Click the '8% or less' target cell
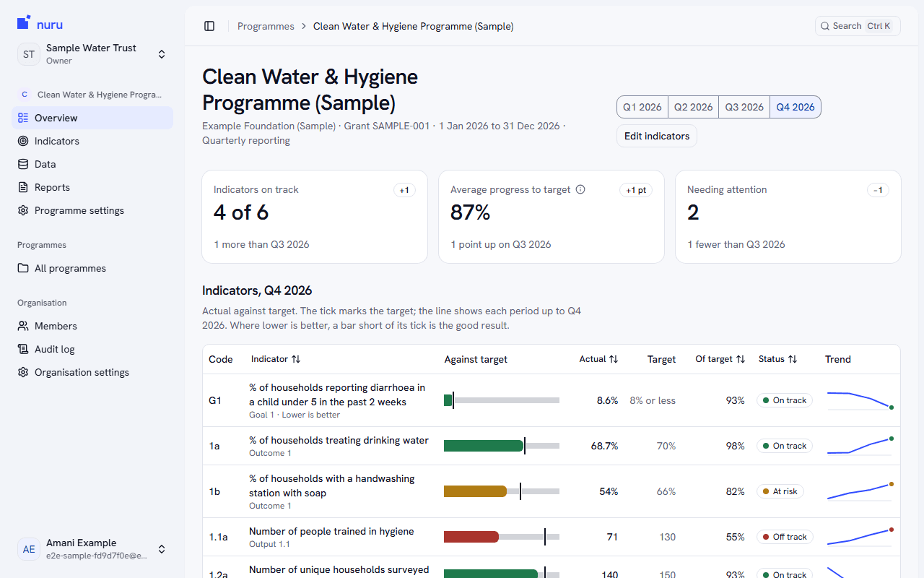This screenshot has width=924, height=578. (x=653, y=400)
